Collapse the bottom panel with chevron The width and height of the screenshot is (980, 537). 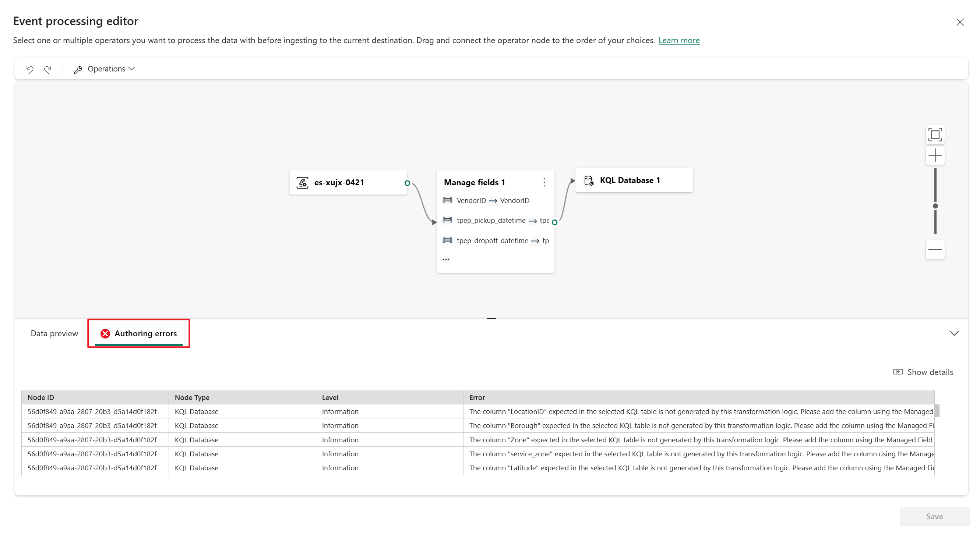pyautogui.click(x=954, y=333)
